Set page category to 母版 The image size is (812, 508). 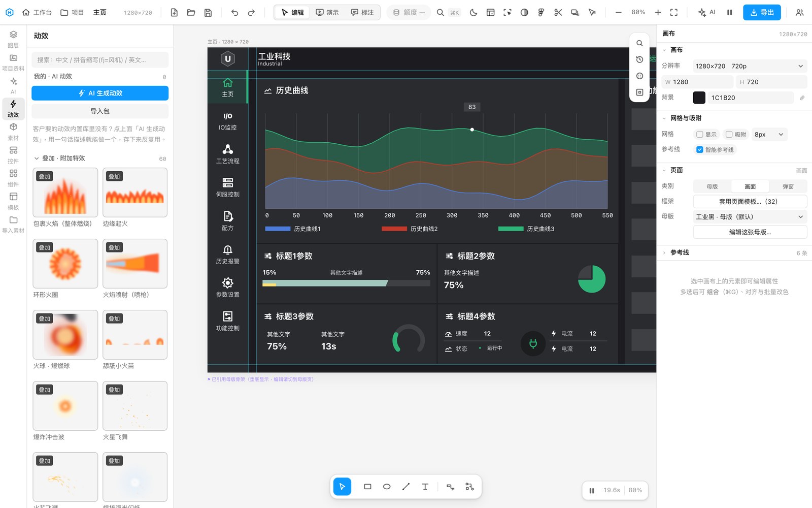[712, 186]
